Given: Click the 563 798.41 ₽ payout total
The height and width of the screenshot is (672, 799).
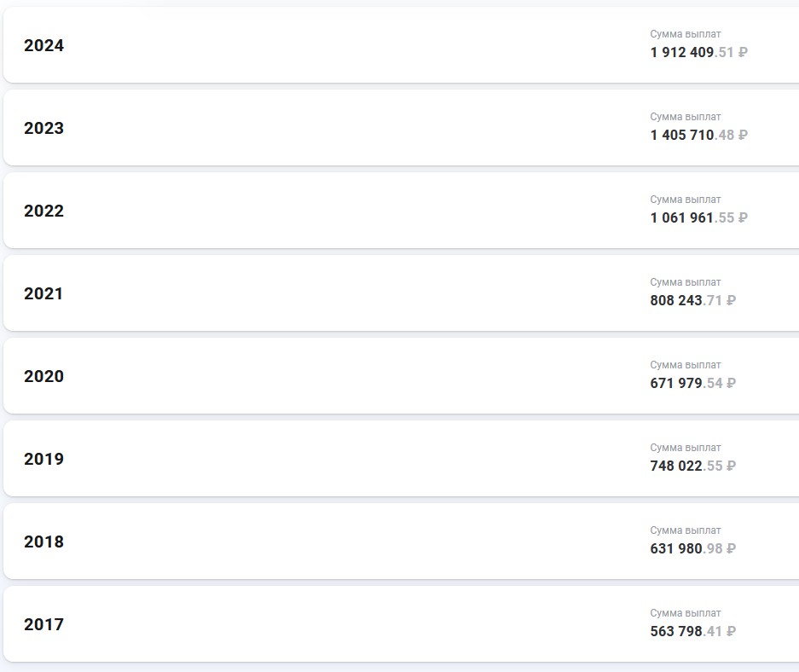Looking at the screenshot, I should click(x=692, y=631).
